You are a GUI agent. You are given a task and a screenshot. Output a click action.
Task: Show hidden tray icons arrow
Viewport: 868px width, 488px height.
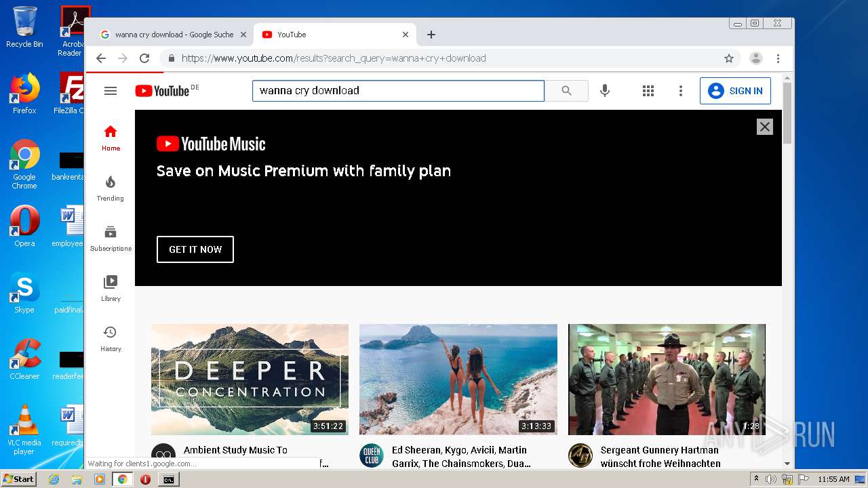pyautogui.click(x=756, y=479)
